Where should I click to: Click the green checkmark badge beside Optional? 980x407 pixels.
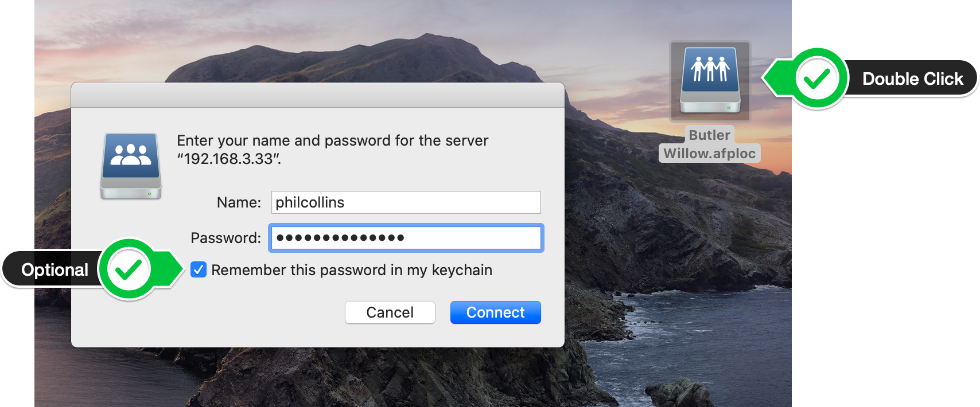tap(129, 269)
